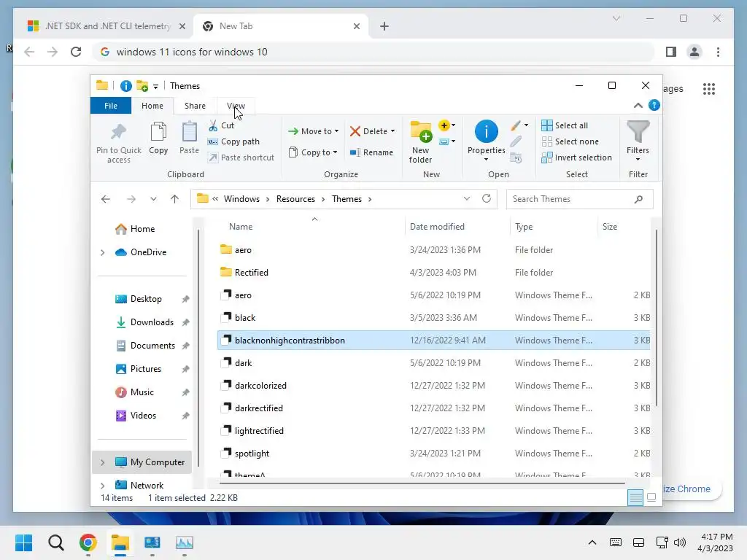Unpin Downloads from the sidebar
The width and height of the screenshot is (747, 560).
pyautogui.click(x=186, y=322)
